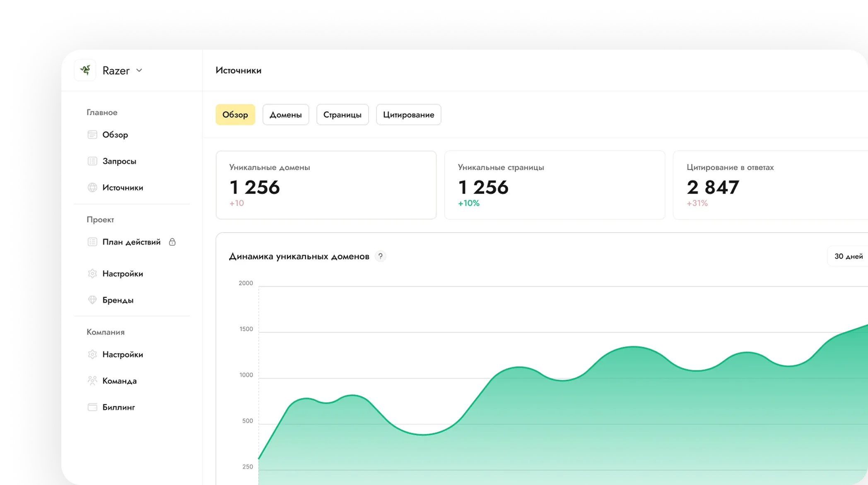Click the Razer project name
The image size is (868, 485).
click(116, 71)
